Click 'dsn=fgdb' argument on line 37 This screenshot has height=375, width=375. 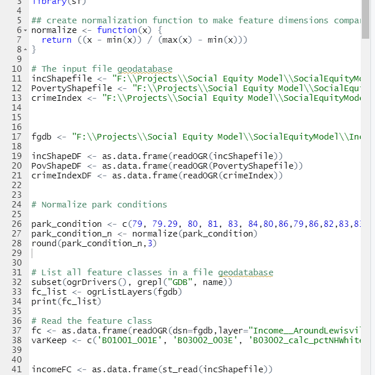pos(192,331)
